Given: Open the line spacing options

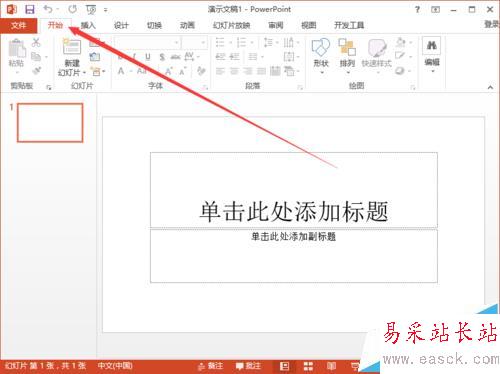Looking at the screenshot, I should pyautogui.click(x=270, y=43).
